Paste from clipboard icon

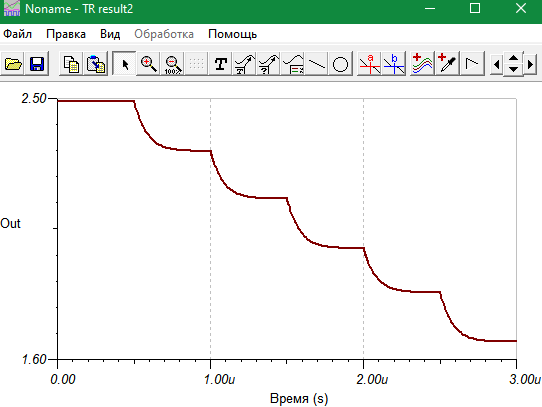click(96, 64)
